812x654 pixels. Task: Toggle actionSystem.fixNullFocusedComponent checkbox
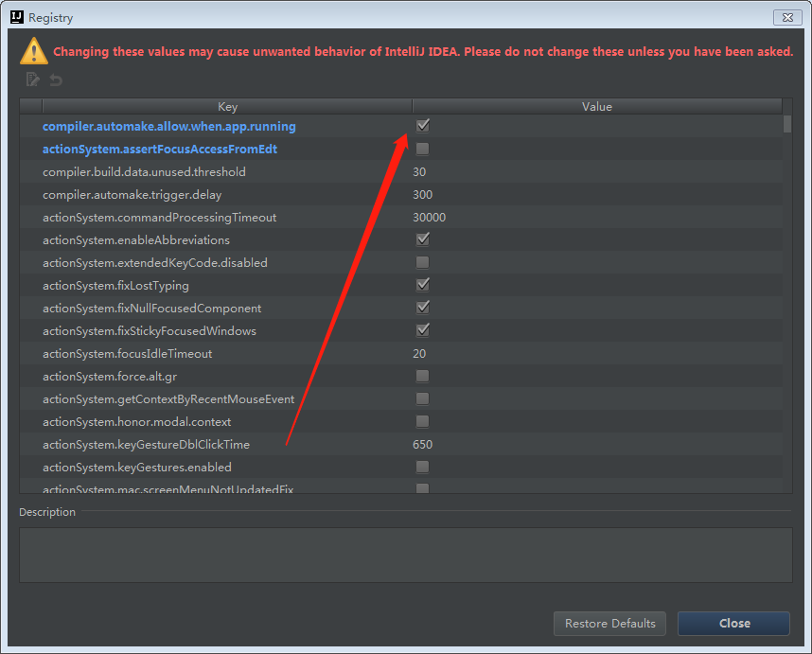[423, 308]
